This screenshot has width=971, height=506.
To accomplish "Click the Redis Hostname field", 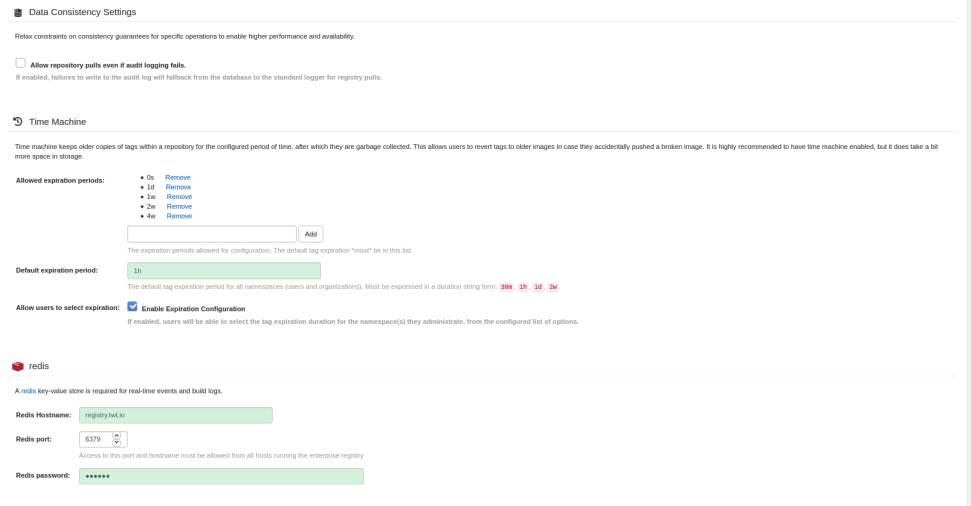I will [x=176, y=415].
